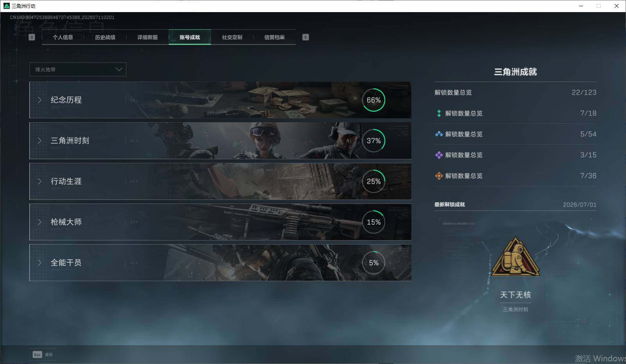The width and height of the screenshot is (626, 364).
Task: Expand the 纪念历程 category chevron
Action: point(39,100)
